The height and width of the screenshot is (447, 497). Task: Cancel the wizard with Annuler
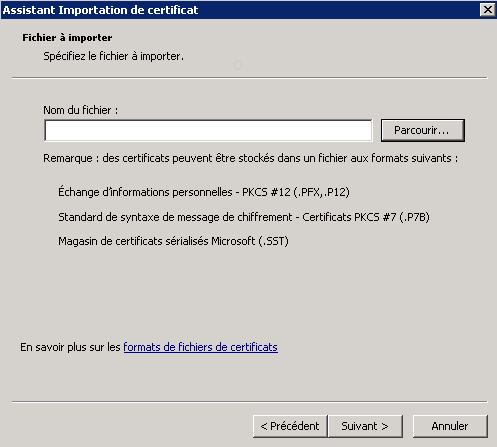coord(450,426)
